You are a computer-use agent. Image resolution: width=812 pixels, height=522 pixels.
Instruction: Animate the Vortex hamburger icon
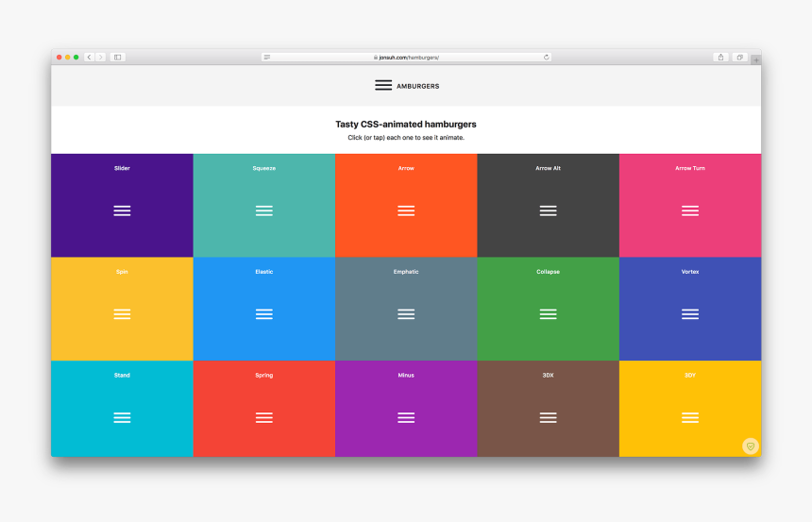click(690, 314)
